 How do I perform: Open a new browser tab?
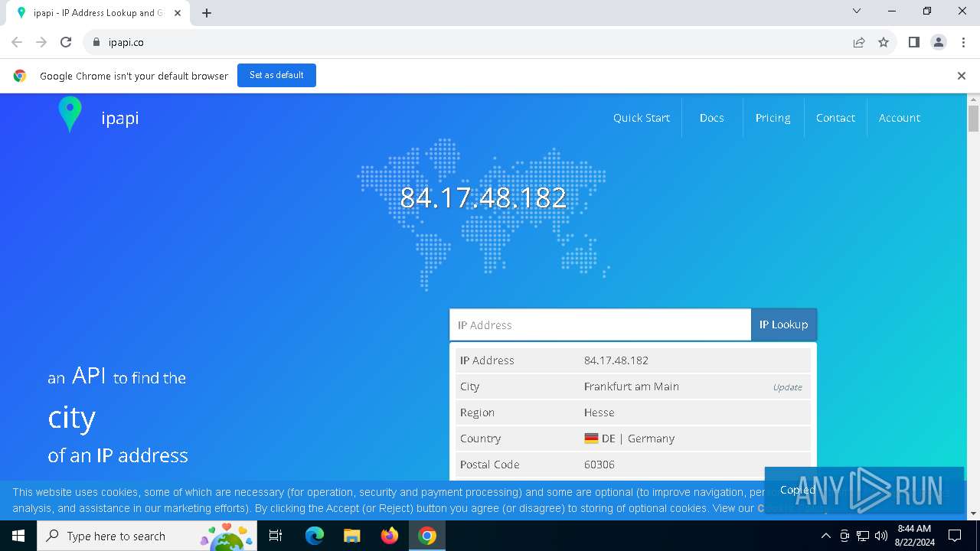(x=207, y=13)
